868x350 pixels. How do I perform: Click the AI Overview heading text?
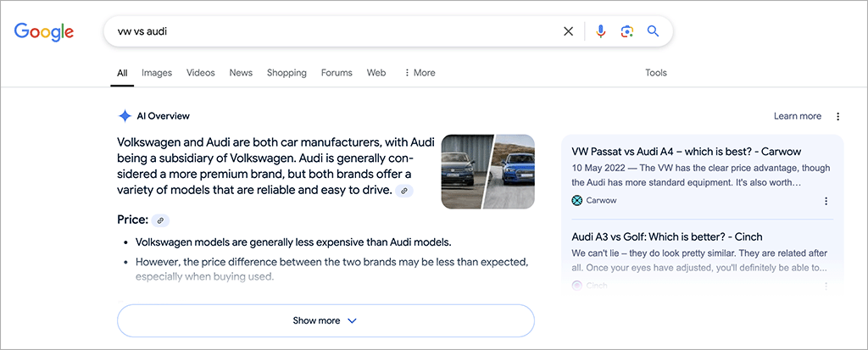164,116
